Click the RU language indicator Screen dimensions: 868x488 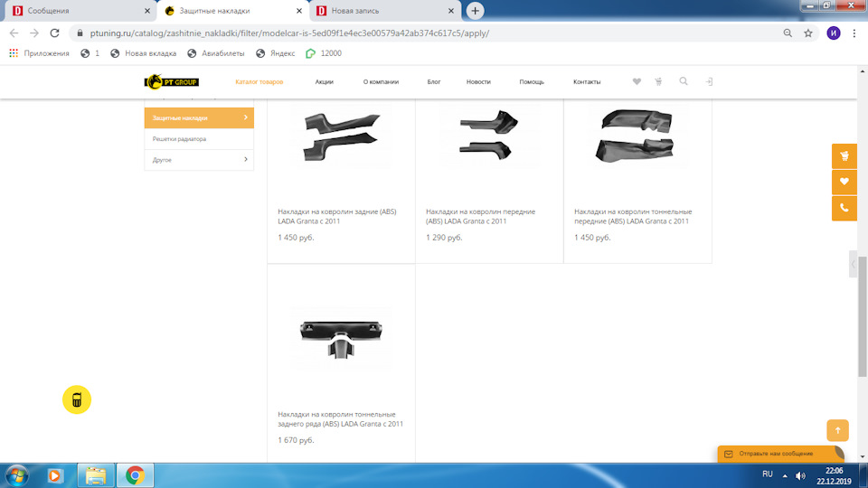[768, 474]
